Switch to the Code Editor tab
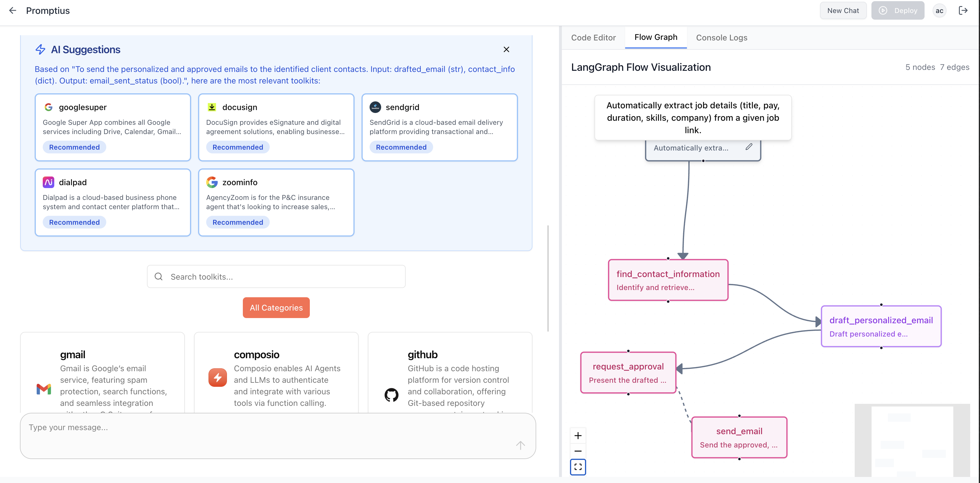Viewport: 980px width, 483px height. pos(593,38)
